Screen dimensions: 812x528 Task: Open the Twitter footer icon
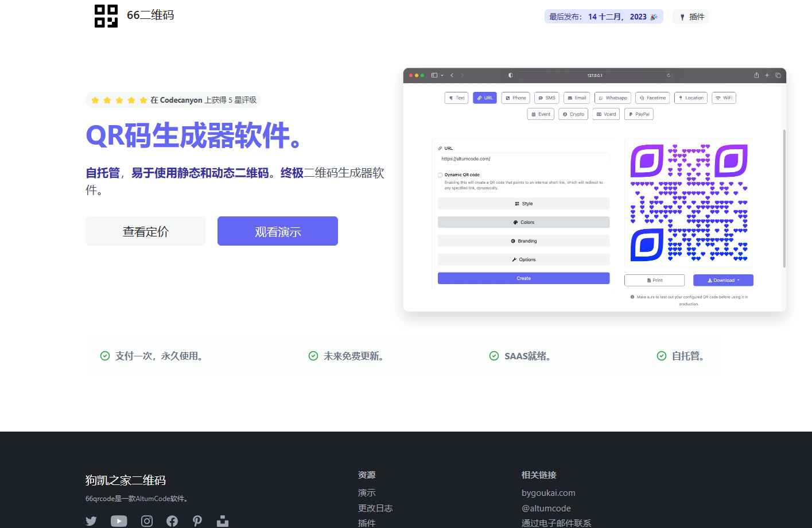(91, 521)
